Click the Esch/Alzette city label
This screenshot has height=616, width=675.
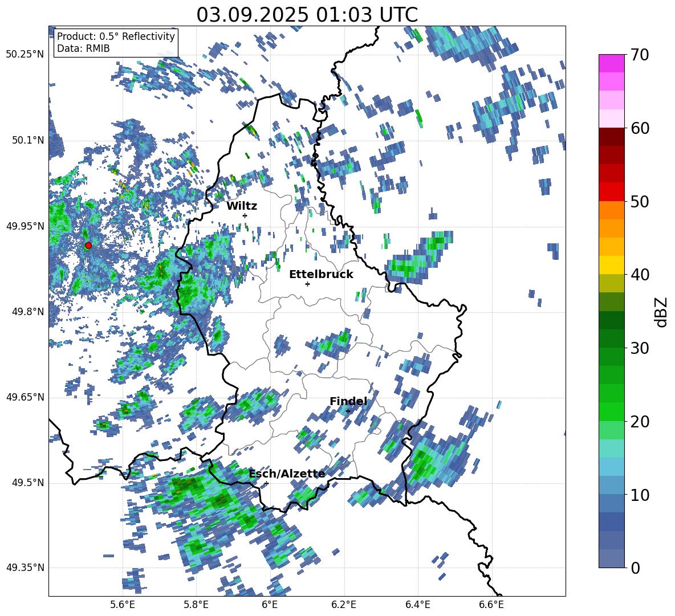pyautogui.click(x=287, y=474)
